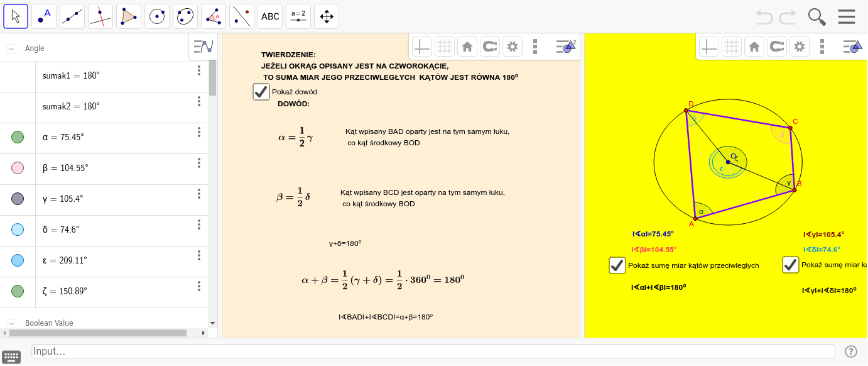Open more options dots in middle view
Screen dimensions: 868x366
click(x=535, y=47)
